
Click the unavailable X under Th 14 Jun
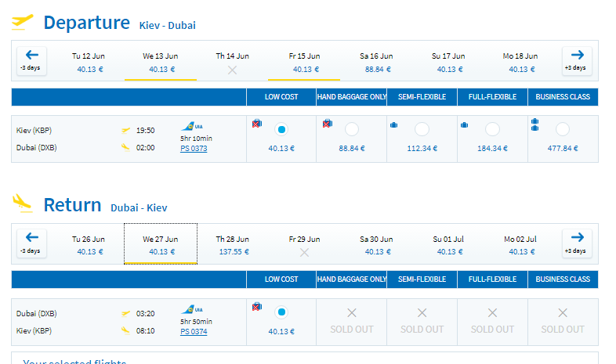point(232,70)
